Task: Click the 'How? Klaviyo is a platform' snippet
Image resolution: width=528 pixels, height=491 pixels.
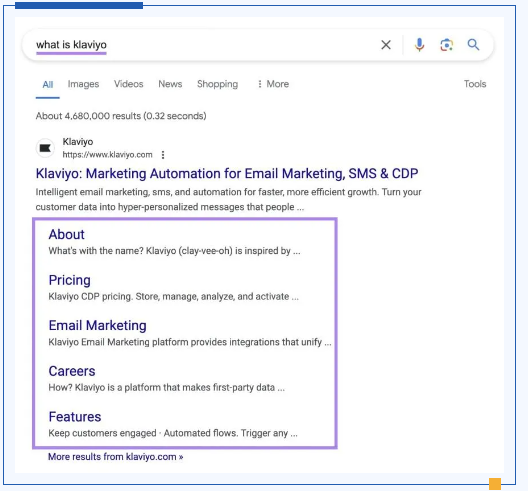Action: point(167,388)
